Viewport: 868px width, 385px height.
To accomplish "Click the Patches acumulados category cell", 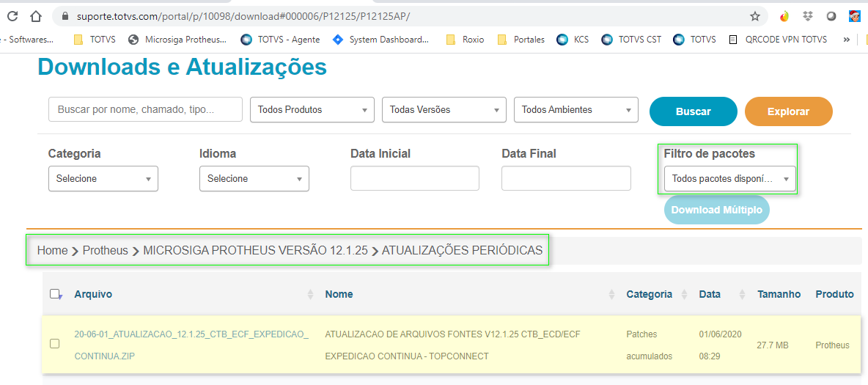I will pyautogui.click(x=650, y=345).
